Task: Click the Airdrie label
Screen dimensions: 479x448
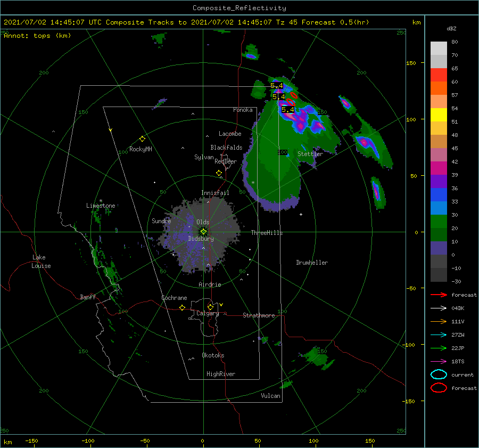Action: click(x=210, y=284)
